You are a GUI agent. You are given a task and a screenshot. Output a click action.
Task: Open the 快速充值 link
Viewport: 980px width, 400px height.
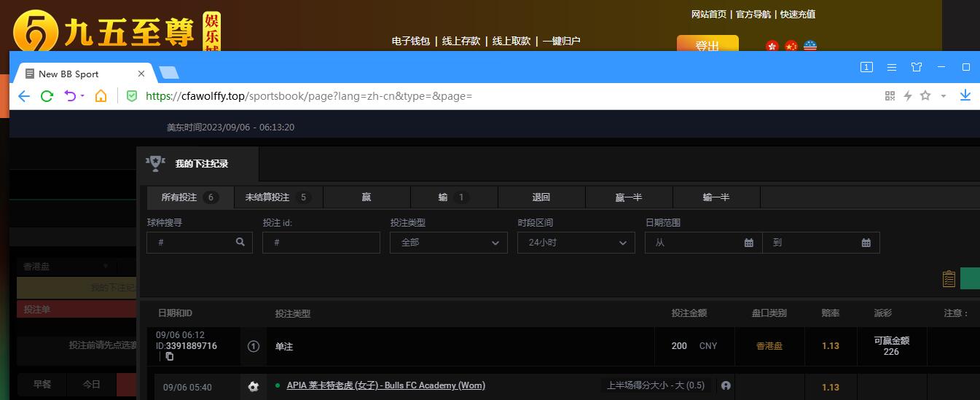click(x=798, y=15)
